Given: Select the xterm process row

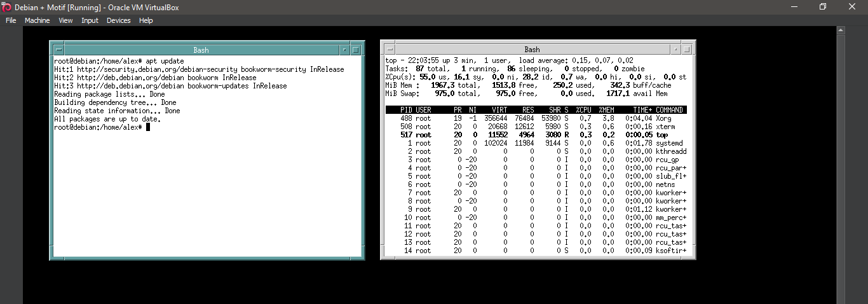Looking at the screenshot, I should (x=536, y=127).
